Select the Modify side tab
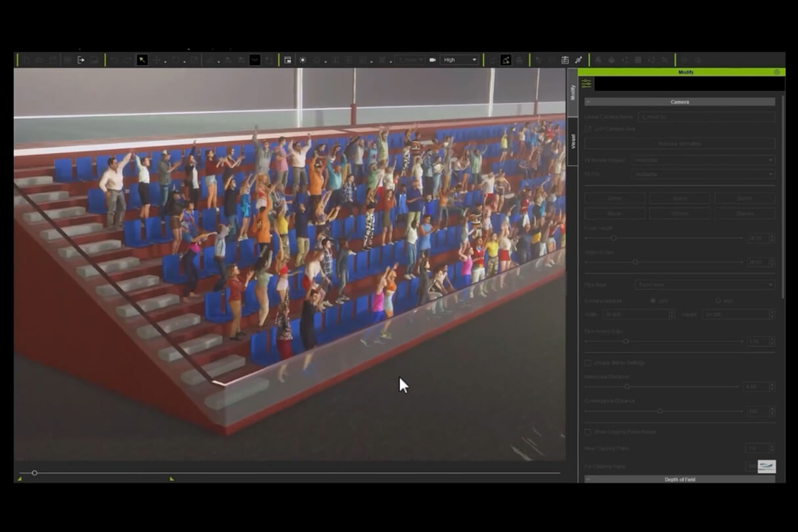Viewport: 798px width, 532px height. [573, 92]
